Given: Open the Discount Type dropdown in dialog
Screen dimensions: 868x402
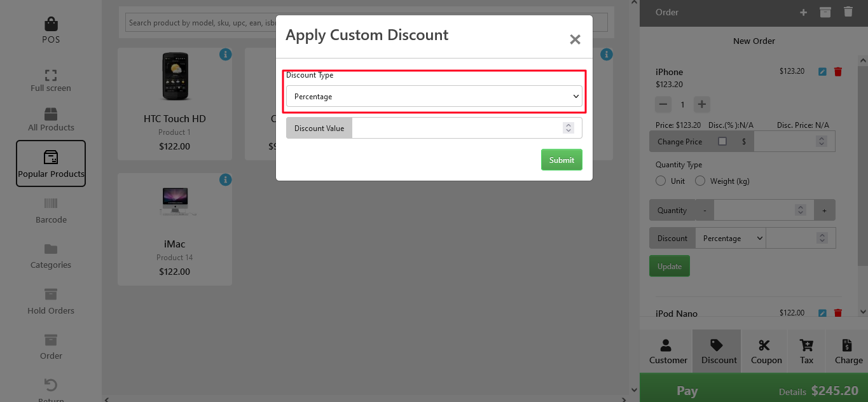Looking at the screenshot, I should [434, 97].
